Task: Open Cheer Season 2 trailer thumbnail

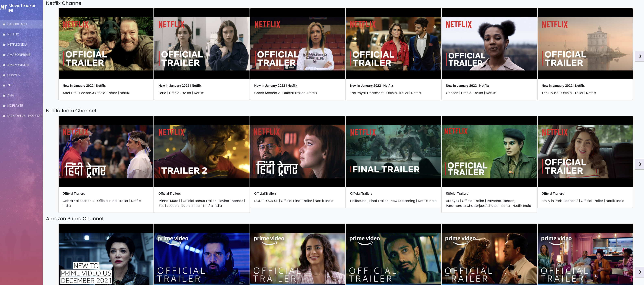Action: pyautogui.click(x=298, y=44)
